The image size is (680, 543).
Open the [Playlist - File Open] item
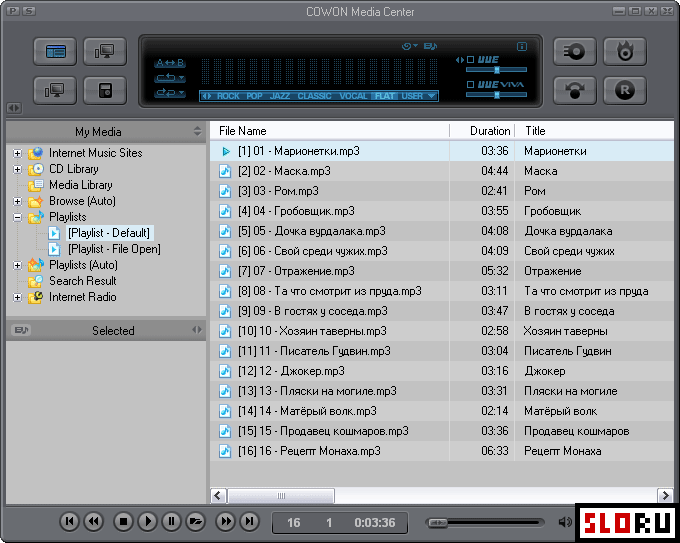point(114,249)
